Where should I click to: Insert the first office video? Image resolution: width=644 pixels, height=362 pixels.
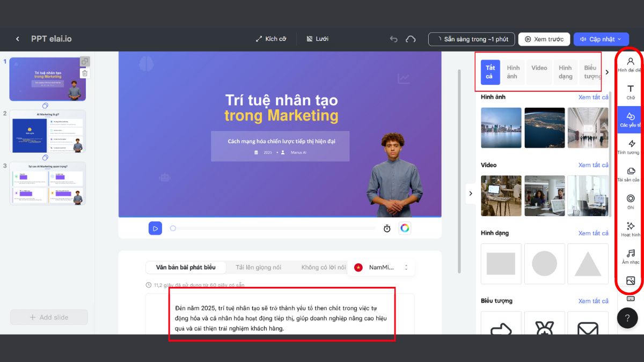501,196
